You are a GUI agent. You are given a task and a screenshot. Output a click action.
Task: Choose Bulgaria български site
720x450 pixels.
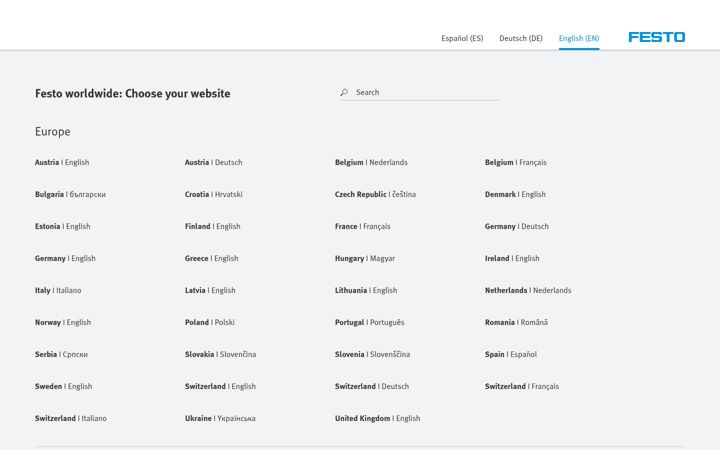point(70,194)
